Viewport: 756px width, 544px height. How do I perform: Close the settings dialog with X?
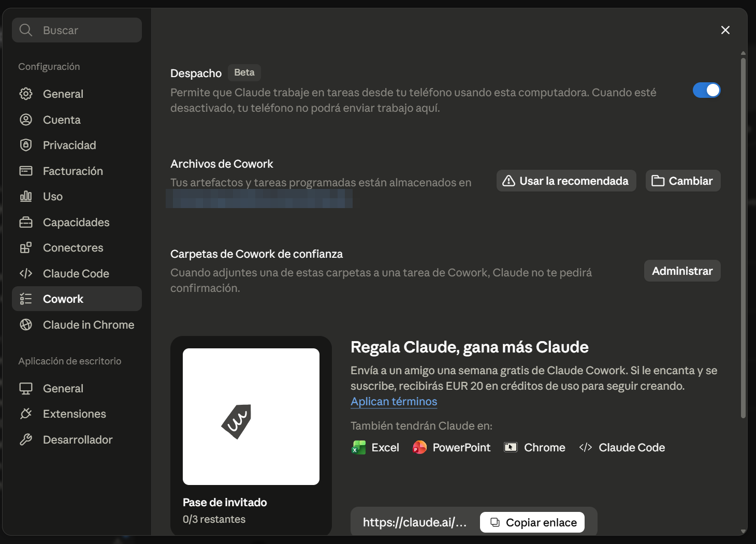(725, 30)
